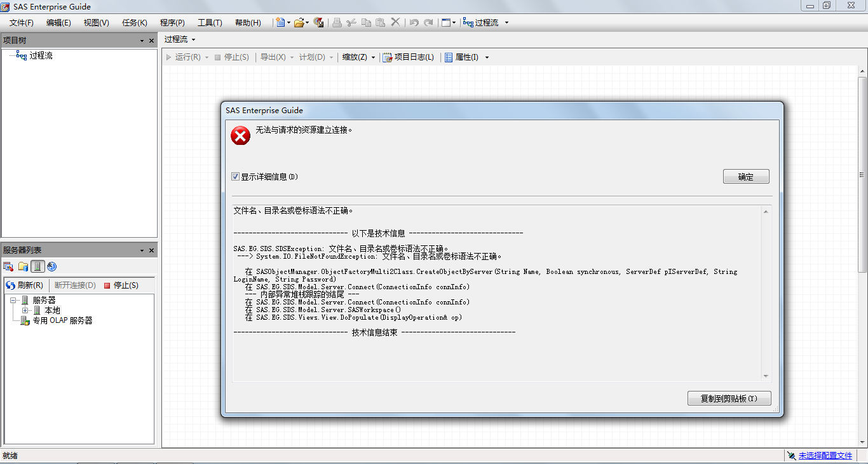This screenshot has height=464, width=868.
Task: Click the server list icon in 服务器列表 panel
Action: (37, 267)
